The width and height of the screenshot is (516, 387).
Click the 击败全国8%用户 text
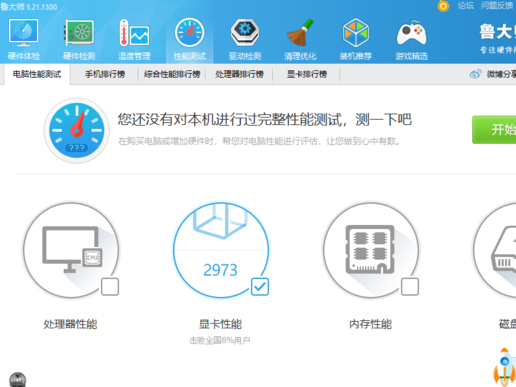pos(220,340)
